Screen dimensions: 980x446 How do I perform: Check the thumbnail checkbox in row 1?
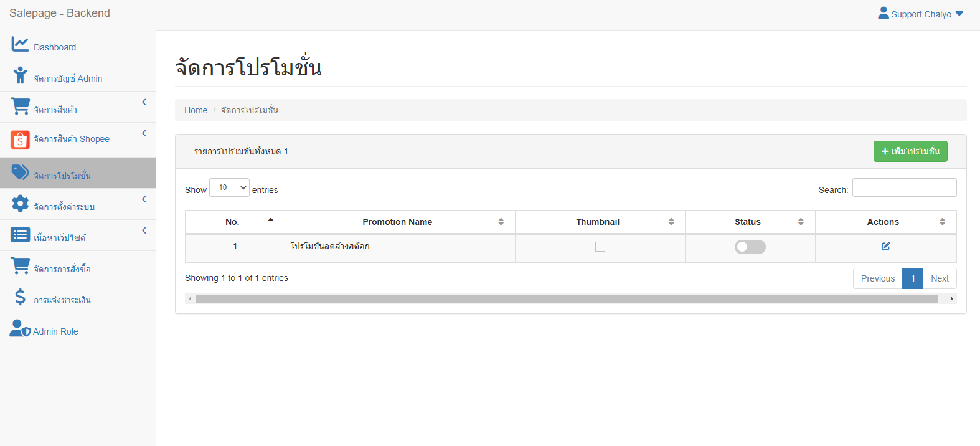pos(600,247)
